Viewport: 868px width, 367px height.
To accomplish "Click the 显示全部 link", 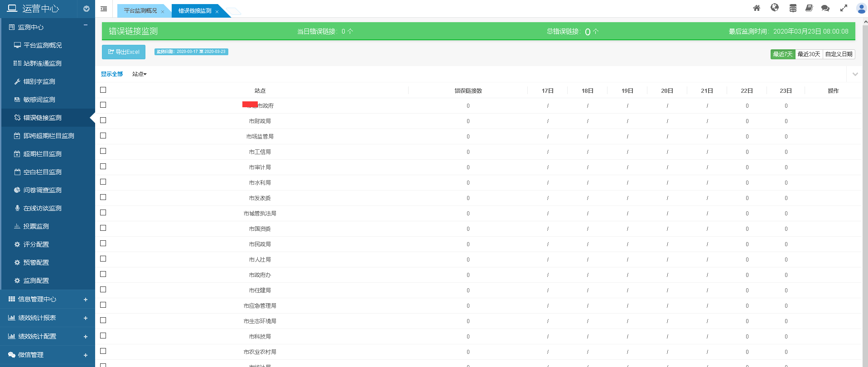I will tap(112, 74).
